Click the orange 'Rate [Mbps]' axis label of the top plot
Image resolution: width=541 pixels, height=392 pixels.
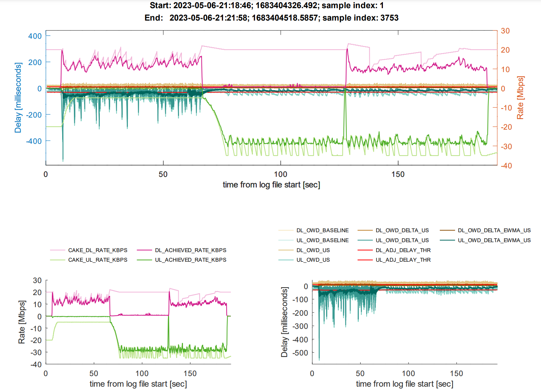(520, 98)
